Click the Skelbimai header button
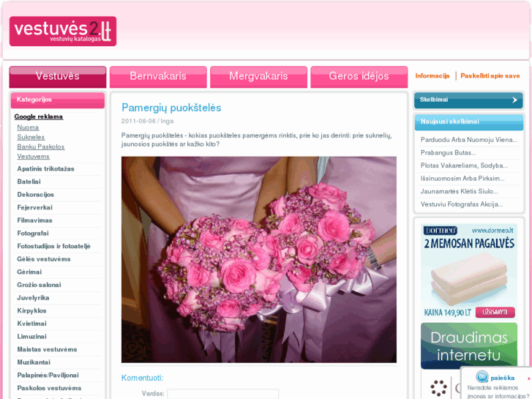 click(468, 100)
